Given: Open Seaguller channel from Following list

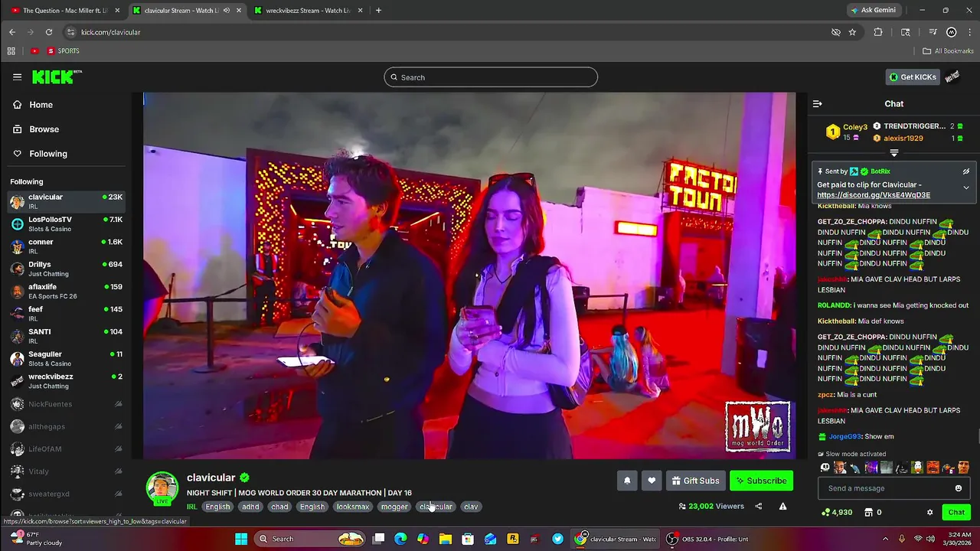Looking at the screenshot, I should tap(66, 358).
